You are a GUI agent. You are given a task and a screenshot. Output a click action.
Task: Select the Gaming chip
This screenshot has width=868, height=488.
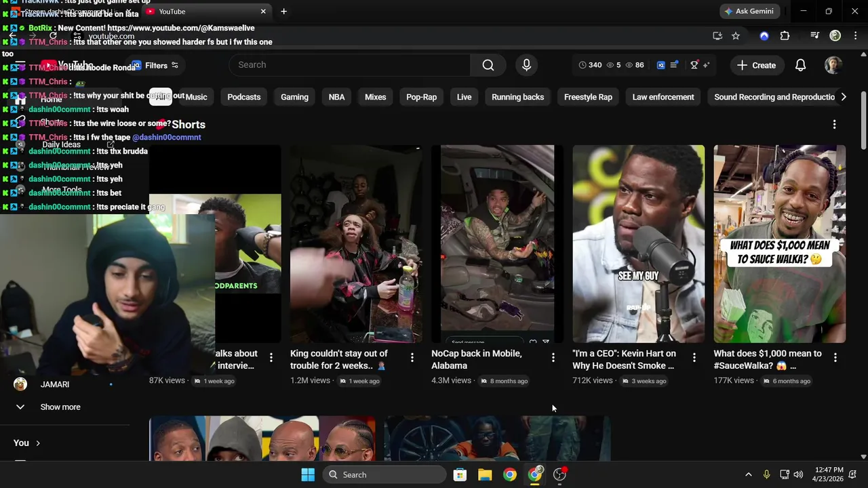click(x=294, y=97)
